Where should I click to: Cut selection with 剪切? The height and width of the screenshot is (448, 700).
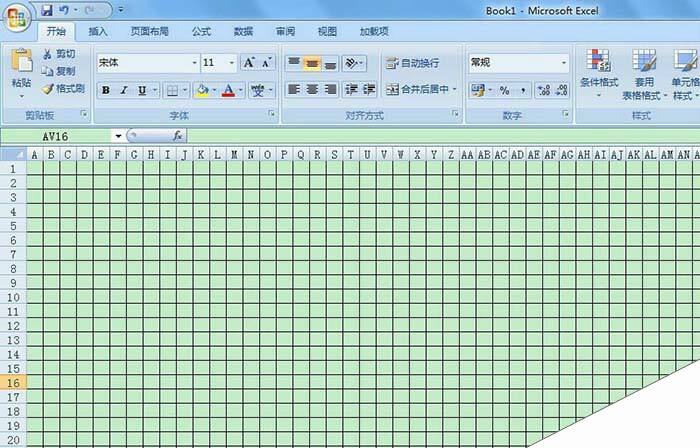click(x=58, y=54)
